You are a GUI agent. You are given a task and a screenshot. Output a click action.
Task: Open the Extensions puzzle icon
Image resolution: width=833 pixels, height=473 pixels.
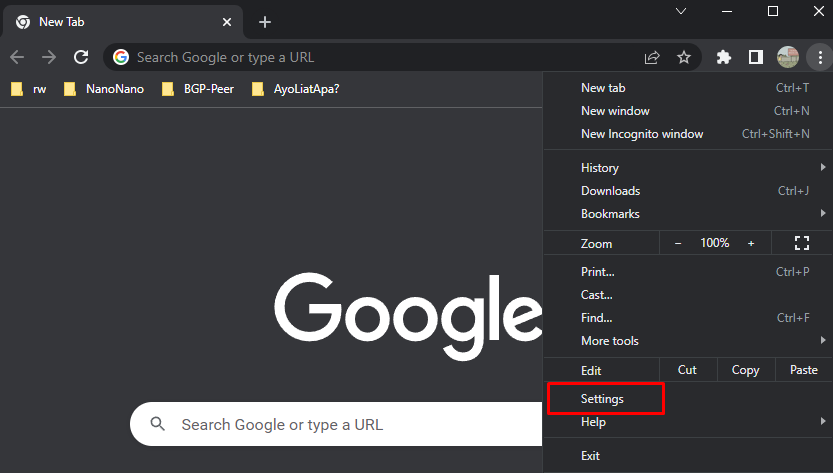[x=724, y=57]
